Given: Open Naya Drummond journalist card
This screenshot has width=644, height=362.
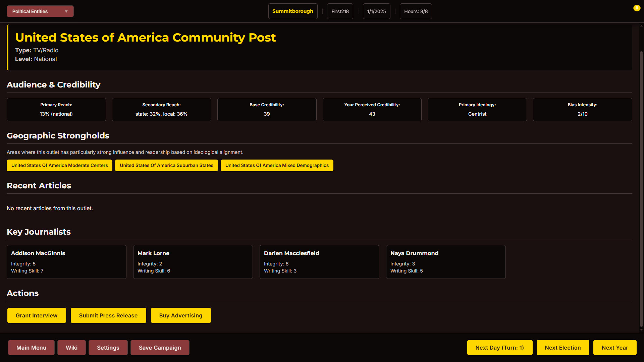Looking at the screenshot, I should [x=446, y=262].
